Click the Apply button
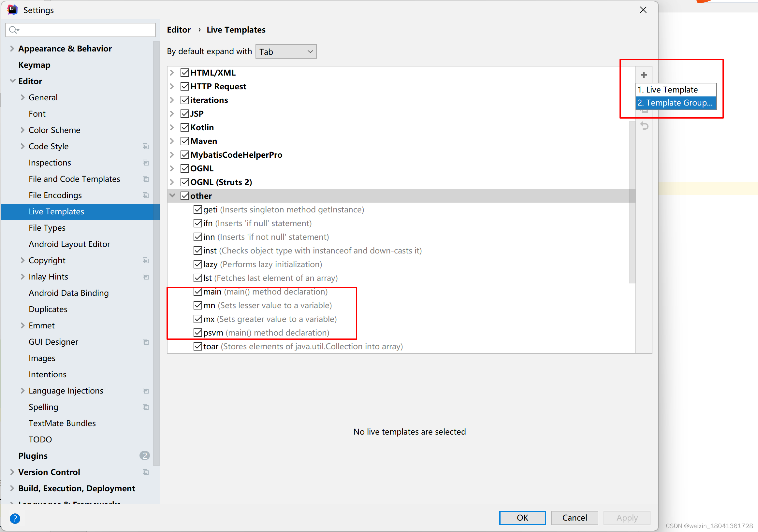The image size is (758, 532). point(626,517)
